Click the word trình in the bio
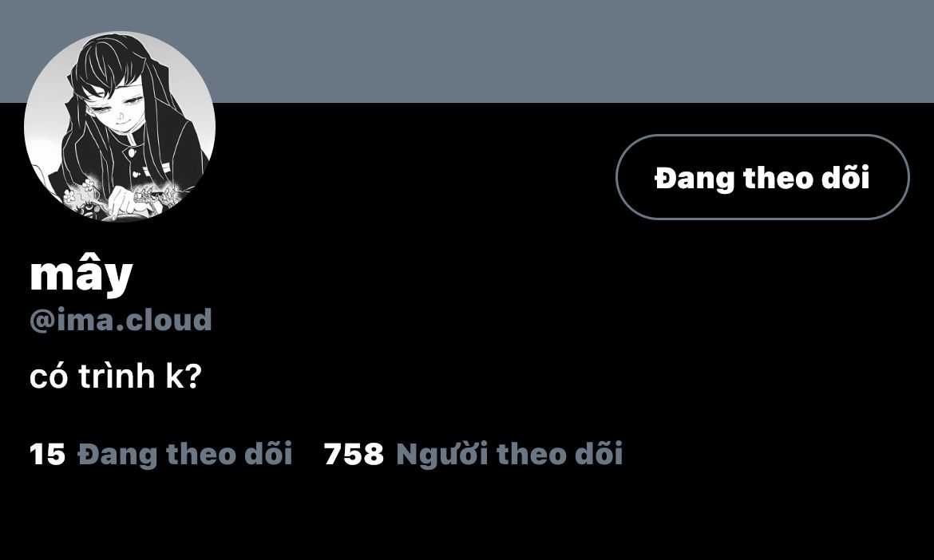 [117, 376]
